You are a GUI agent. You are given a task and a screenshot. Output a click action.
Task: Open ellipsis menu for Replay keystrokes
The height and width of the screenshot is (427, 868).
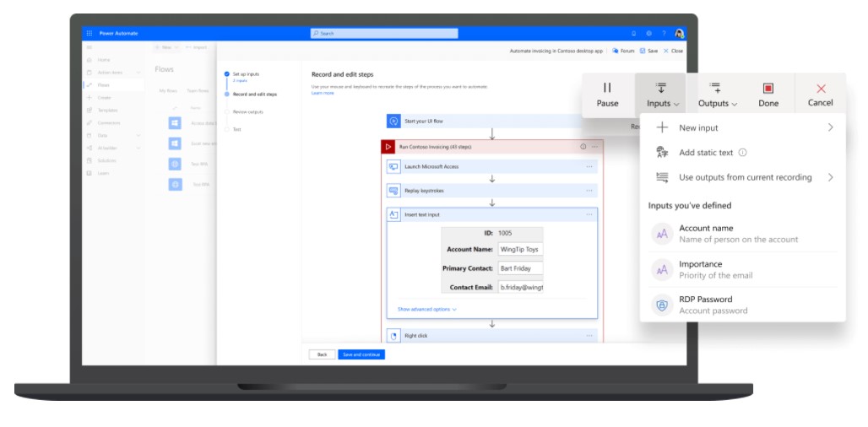589,191
